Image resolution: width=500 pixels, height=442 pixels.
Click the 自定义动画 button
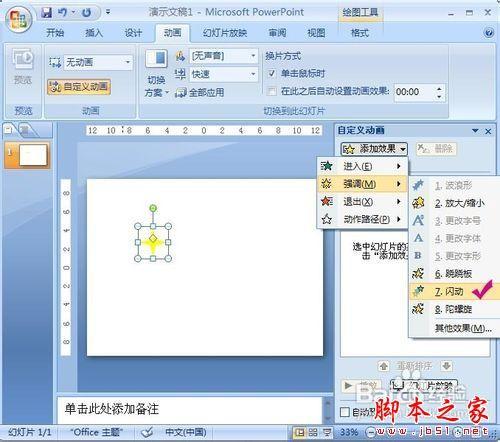point(79,87)
